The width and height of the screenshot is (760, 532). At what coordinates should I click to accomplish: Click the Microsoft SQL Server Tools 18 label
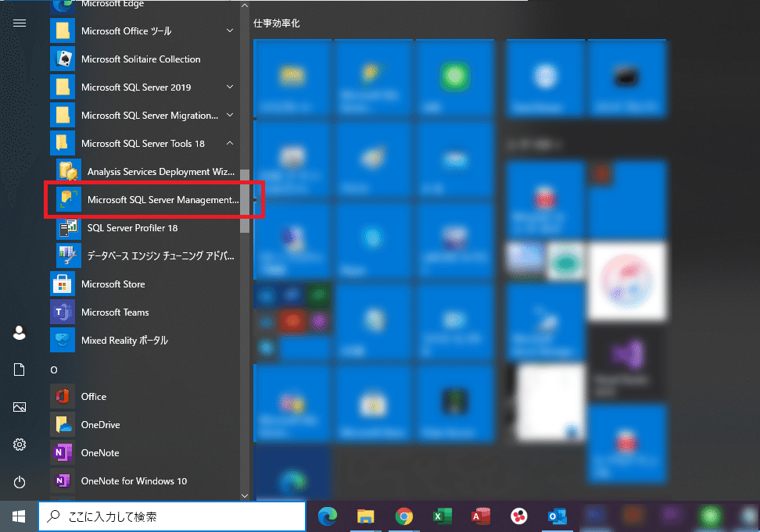(x=143, y=143)
